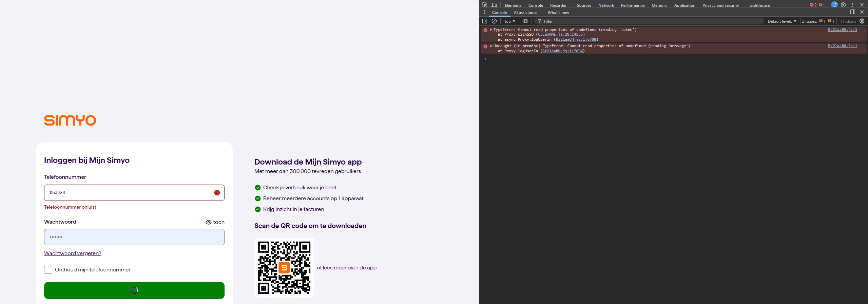The height and width of the screenshot is (304, 868).
Task: Open console settings gear
Action: (x=862, y=21)
